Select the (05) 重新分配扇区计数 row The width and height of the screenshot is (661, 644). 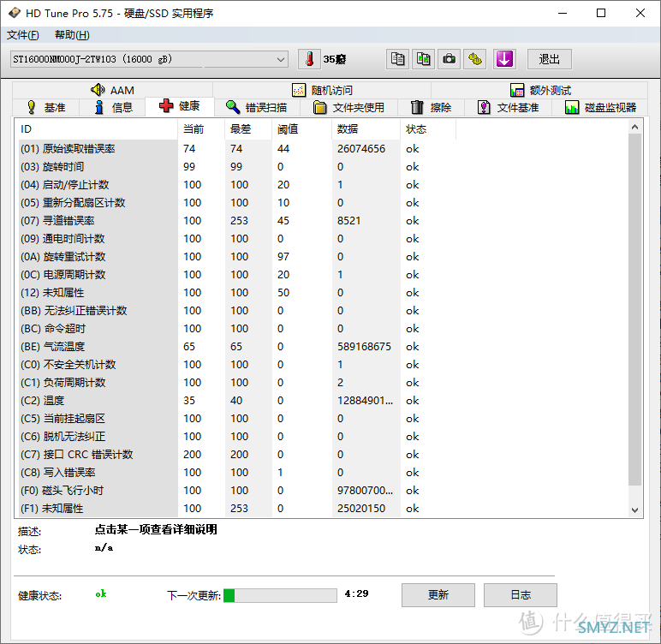pyautogui.click(x=237, y=203)
